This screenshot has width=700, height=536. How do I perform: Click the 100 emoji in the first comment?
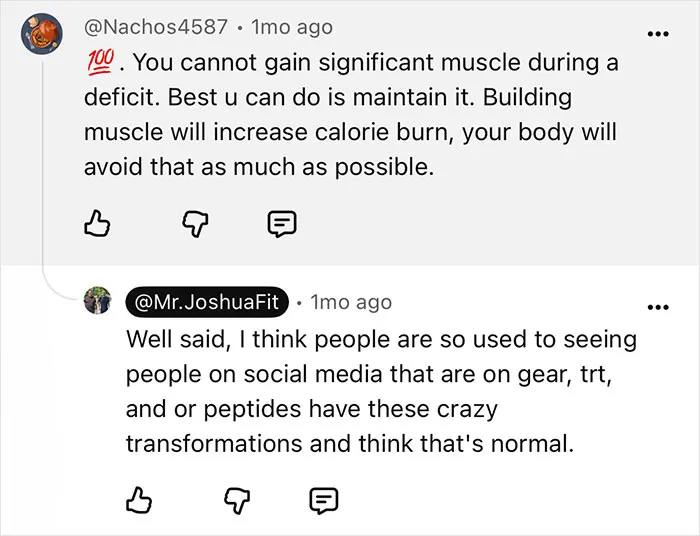(x=100, y=62)
